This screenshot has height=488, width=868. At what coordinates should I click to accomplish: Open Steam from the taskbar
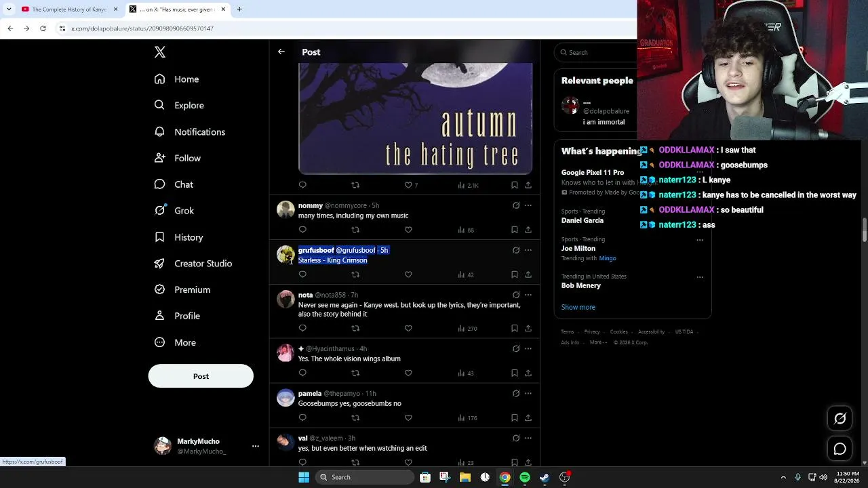pyautogui.click(x=545, y=477)
